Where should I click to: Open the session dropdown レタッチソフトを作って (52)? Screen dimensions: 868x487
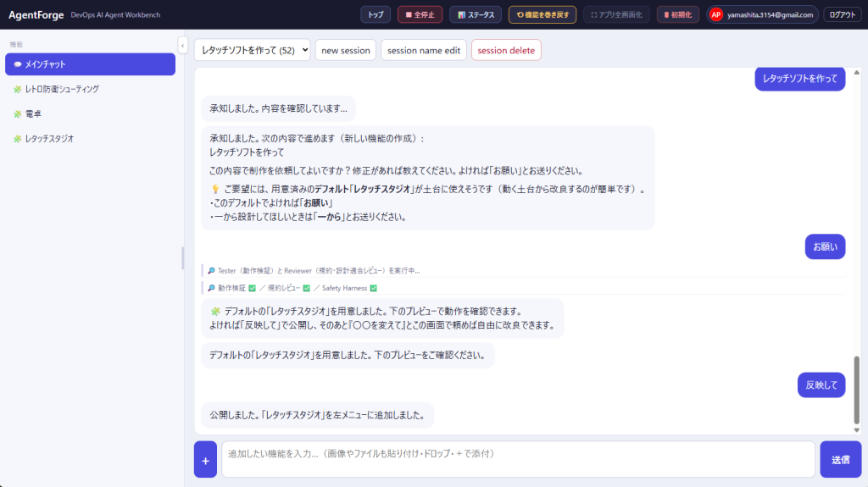click(x=252, y=50)
